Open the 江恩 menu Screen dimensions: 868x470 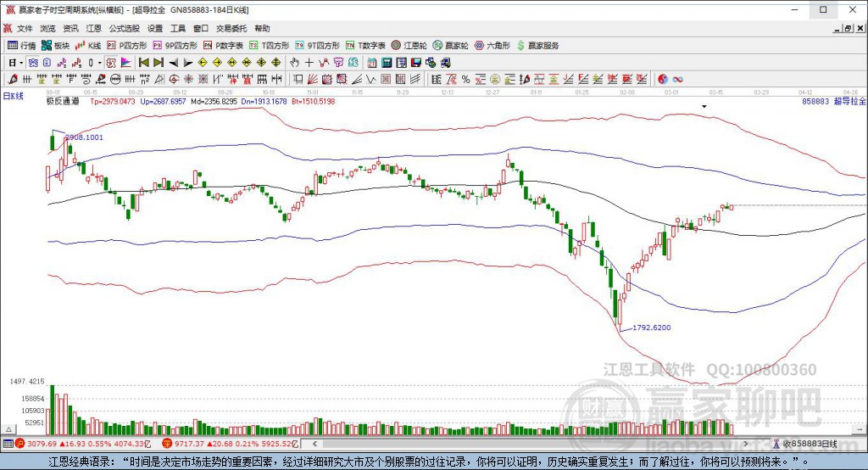[x=93, y=28]
